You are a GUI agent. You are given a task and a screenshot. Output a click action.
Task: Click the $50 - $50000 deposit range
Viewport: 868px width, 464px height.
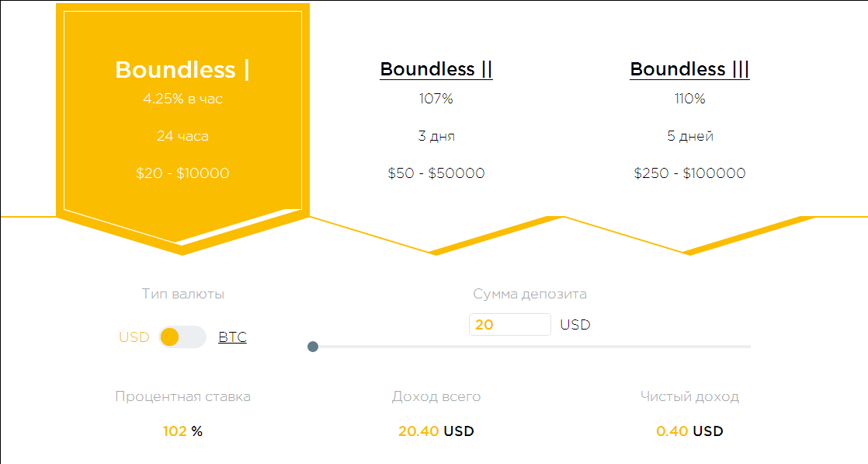tap(436, 173)
